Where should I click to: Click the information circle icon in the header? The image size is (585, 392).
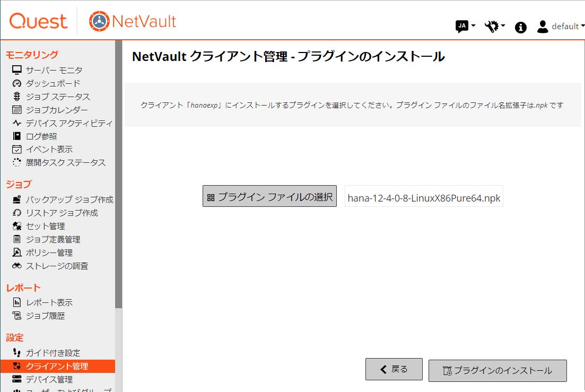pos(520,27)
